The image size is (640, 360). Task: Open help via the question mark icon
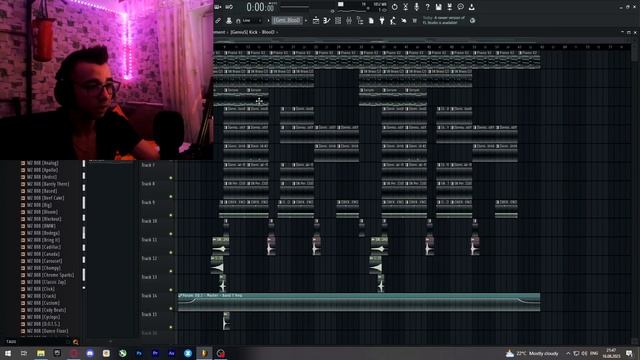tap(427, 7)
